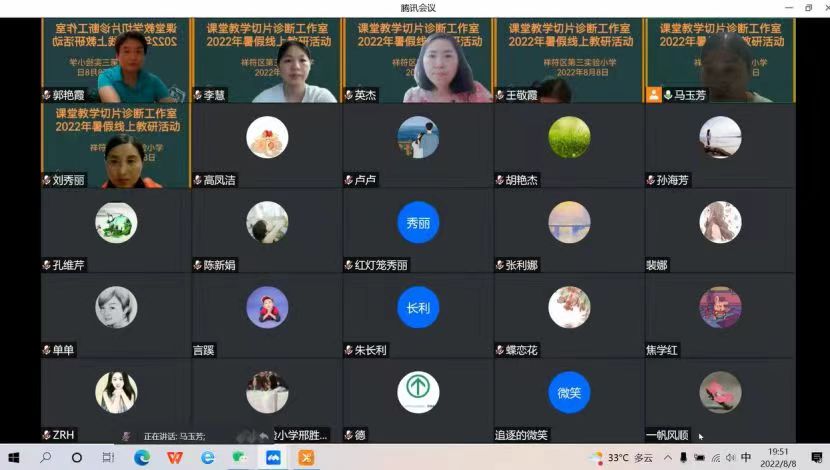Open the microphone tray icon

coord(683,458)
